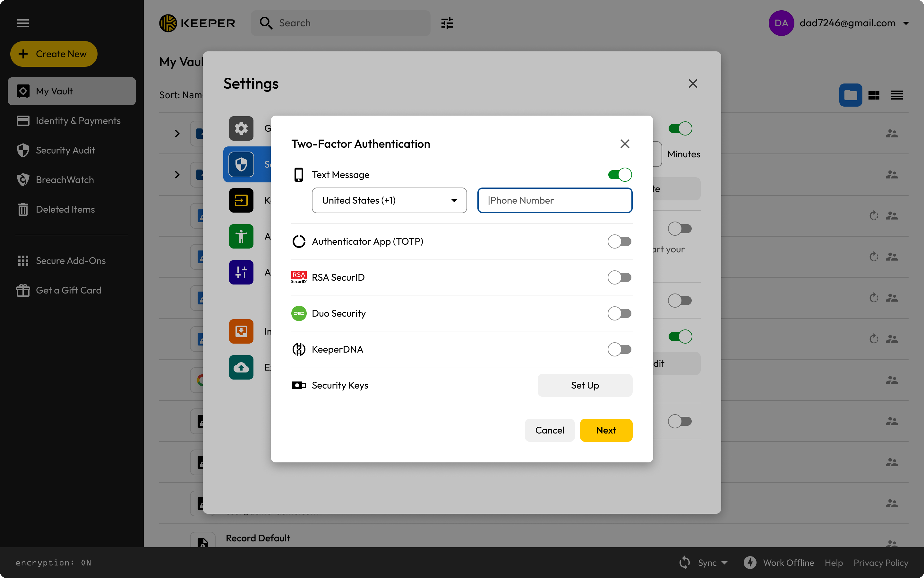The height and width of the screenshot is (578, 924).
Task: Click the 'encryption: ON' status text
Action: (54, 563)
